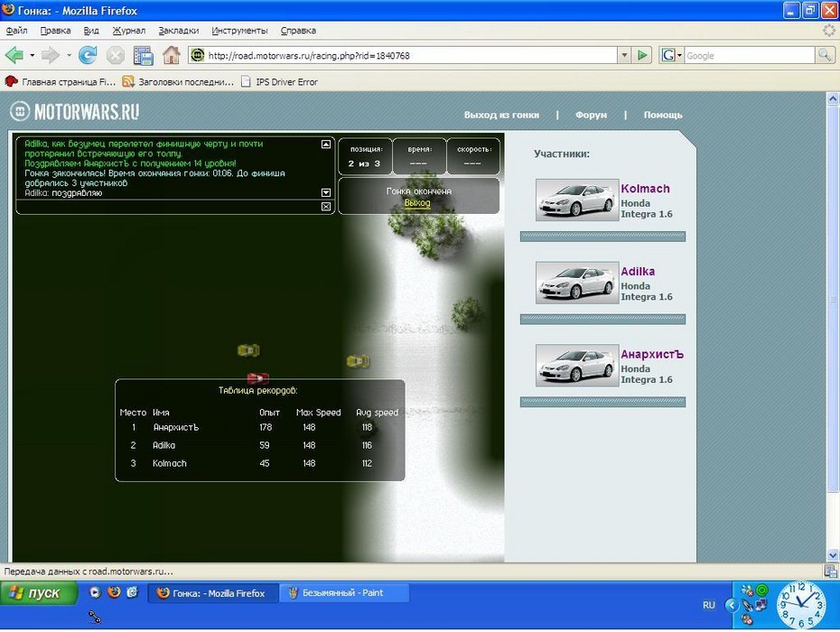Click the Google search magnifier icon
Image resolution: width=840 pixels, height=632 pixels.
[x=825, y=55]
